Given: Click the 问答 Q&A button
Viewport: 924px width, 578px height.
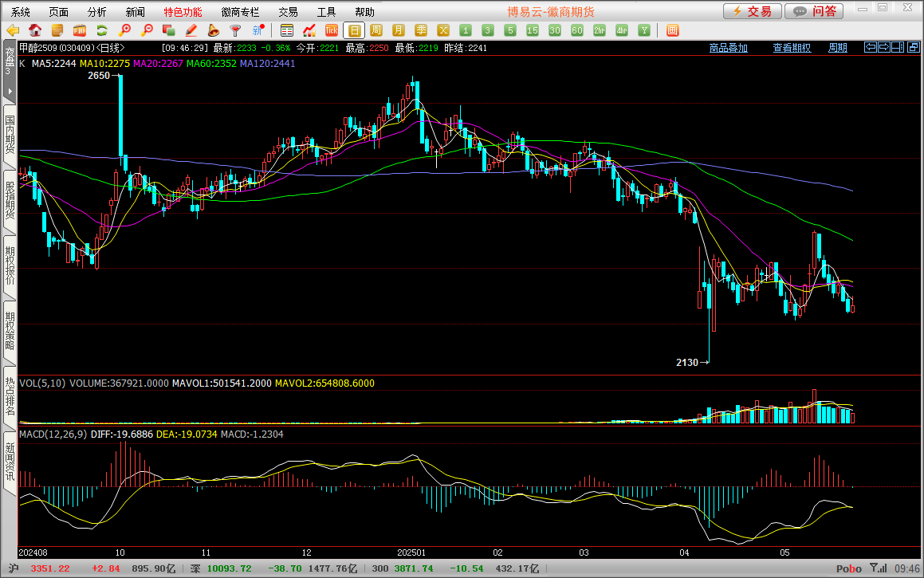Looking at the screenshot, I should (x=814, y=11).
